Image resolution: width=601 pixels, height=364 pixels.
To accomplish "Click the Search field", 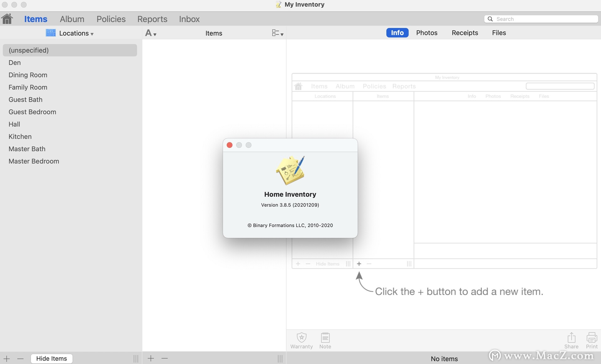I will [x=541, y=19].
